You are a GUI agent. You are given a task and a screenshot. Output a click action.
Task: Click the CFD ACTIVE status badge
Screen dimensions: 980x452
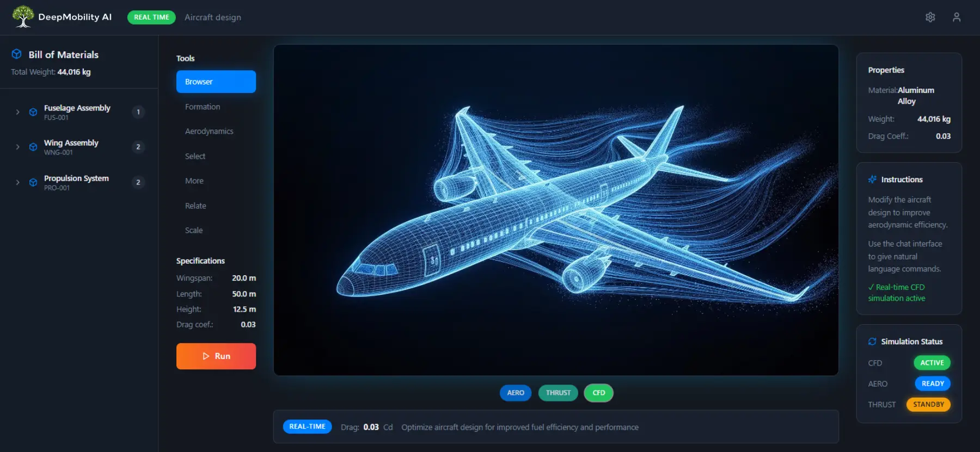click(x=932, y=363)
